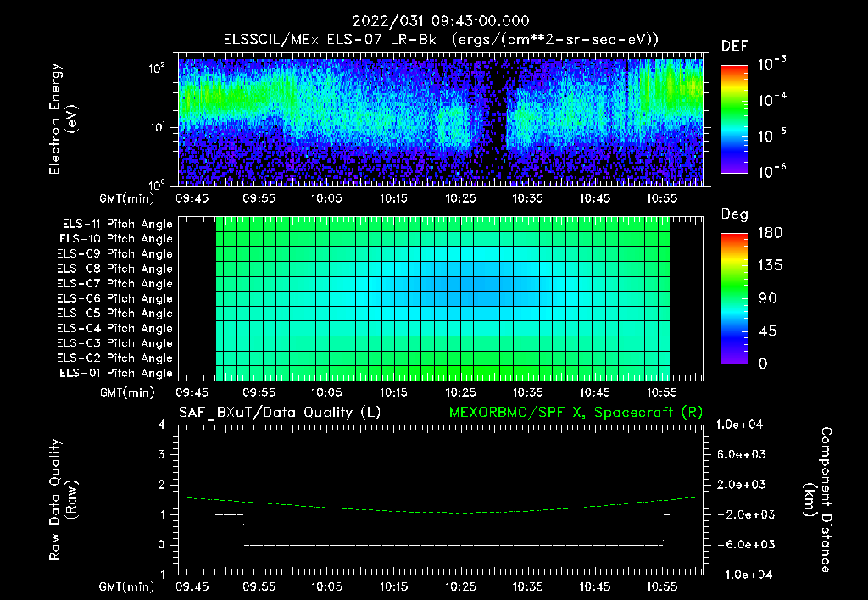The height and width of the screenshot is (600, 868).
Task: Click the 1.0e+04 distance tick label
Action: pyautogui.click(x=739, y=425)
